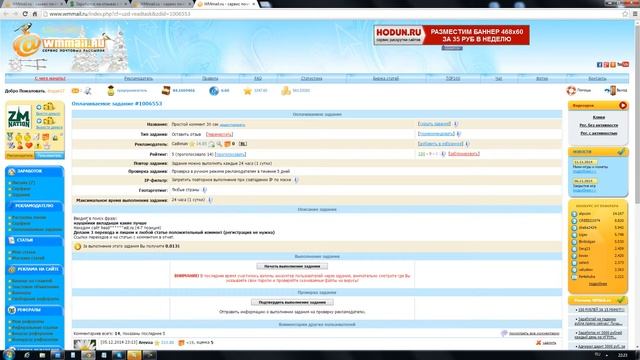The width and height of the screenshot is (640, 360).
Task: Click the "Начать выполнение задания" button
Action: click(292, 266)
